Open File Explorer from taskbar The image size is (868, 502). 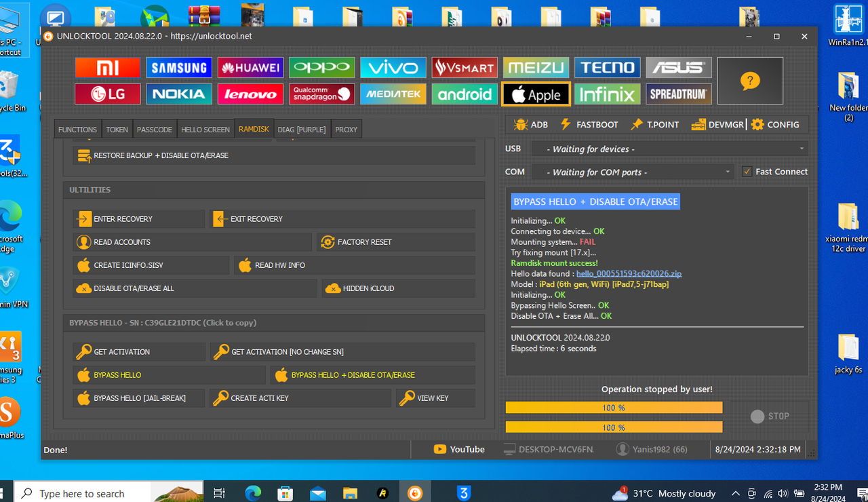[350, 493]
